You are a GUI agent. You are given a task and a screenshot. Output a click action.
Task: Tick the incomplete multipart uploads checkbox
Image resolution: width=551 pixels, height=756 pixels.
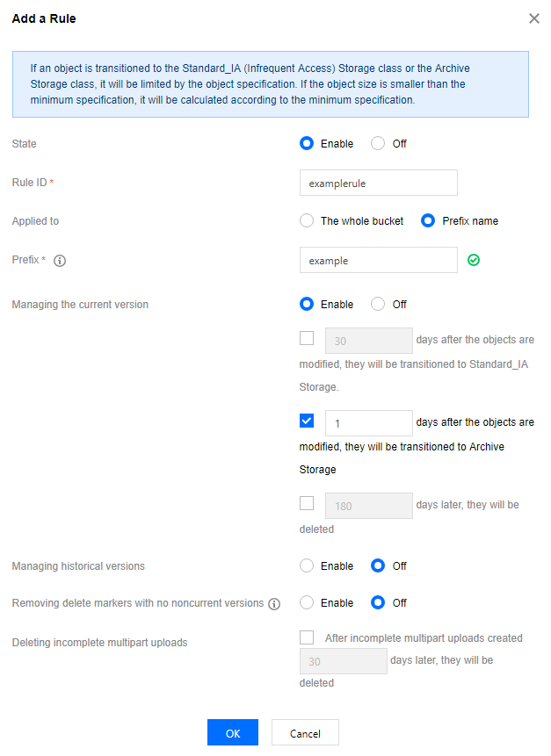(x=307, y=637)
